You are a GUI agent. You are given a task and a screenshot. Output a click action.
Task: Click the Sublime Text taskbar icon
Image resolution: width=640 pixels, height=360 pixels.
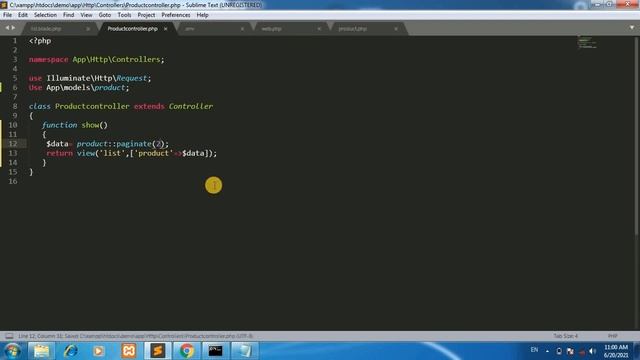(x=158, y=351)
